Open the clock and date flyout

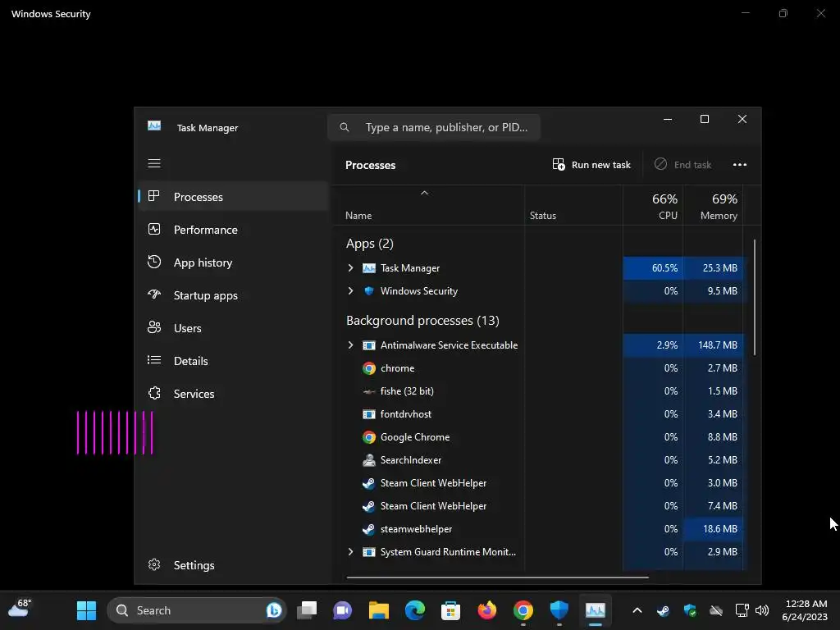point(805,610)
